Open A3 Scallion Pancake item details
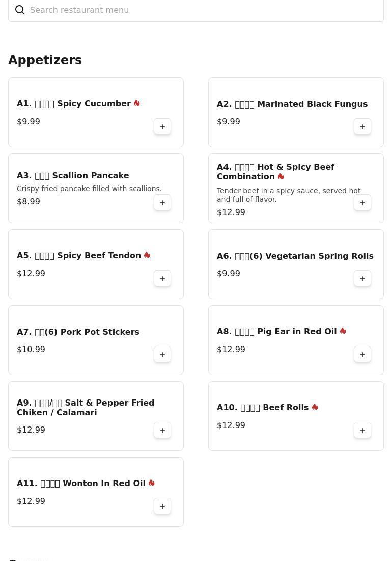 coord(73,176)
